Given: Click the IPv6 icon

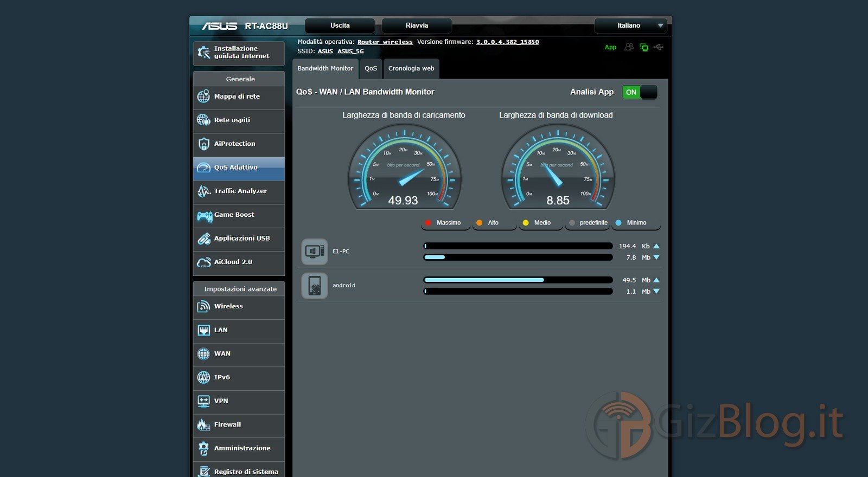Looking at the screenshot, I should click(203, 377).
